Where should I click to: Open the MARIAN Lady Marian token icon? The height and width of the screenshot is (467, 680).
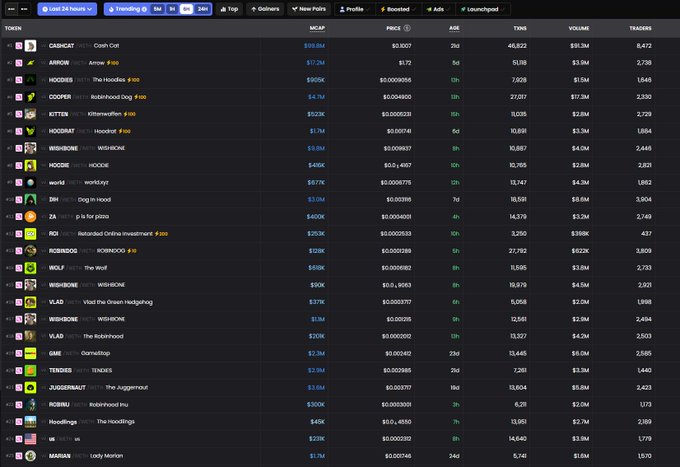[30, 456]
